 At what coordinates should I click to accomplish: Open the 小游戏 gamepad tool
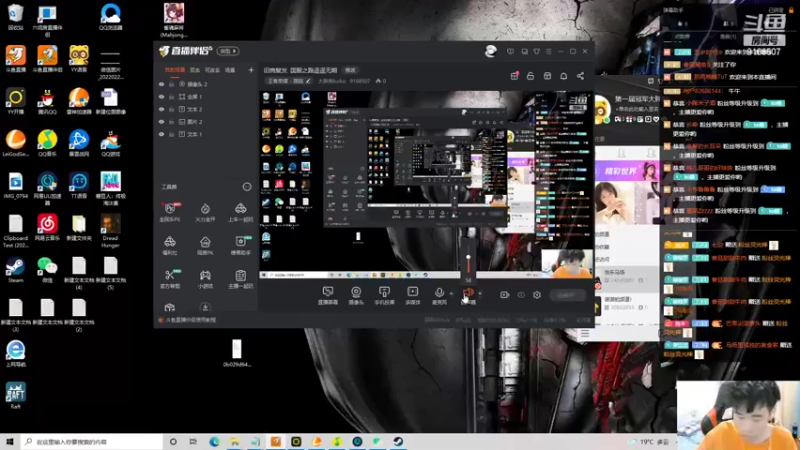tap(205, 279)
